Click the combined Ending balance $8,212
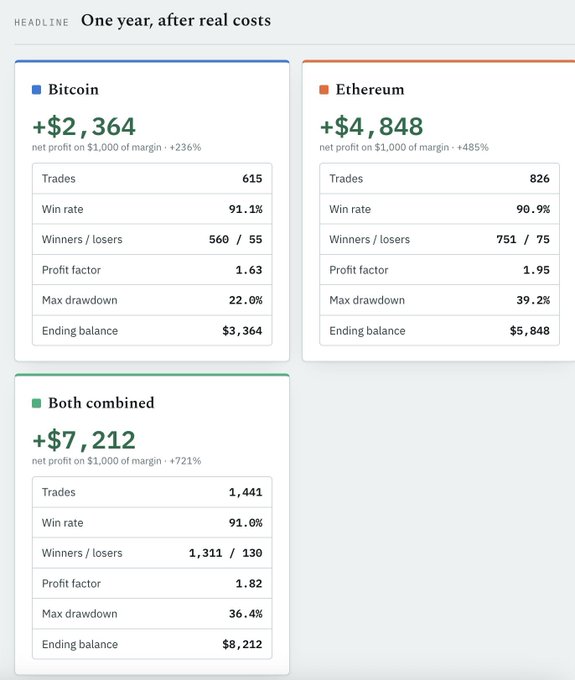Image resolution: width=575 pixels, height=680 pixels. point(242,644)
